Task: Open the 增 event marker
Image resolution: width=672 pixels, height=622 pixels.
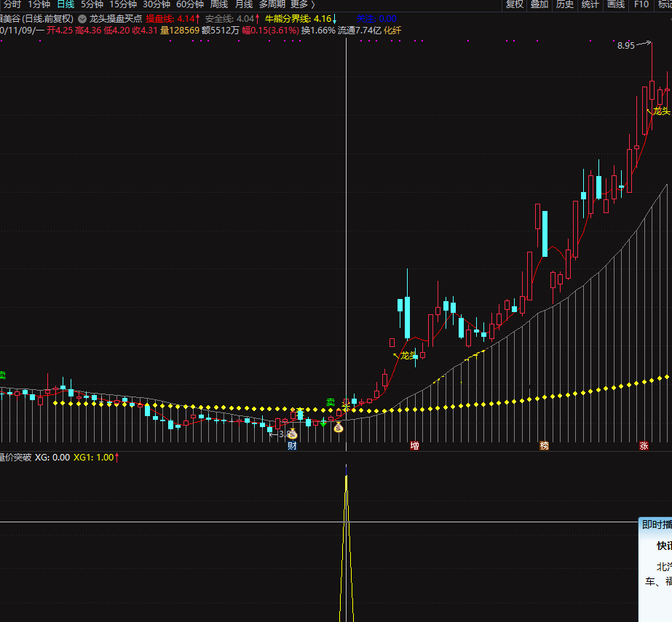Action: (414, 446)
